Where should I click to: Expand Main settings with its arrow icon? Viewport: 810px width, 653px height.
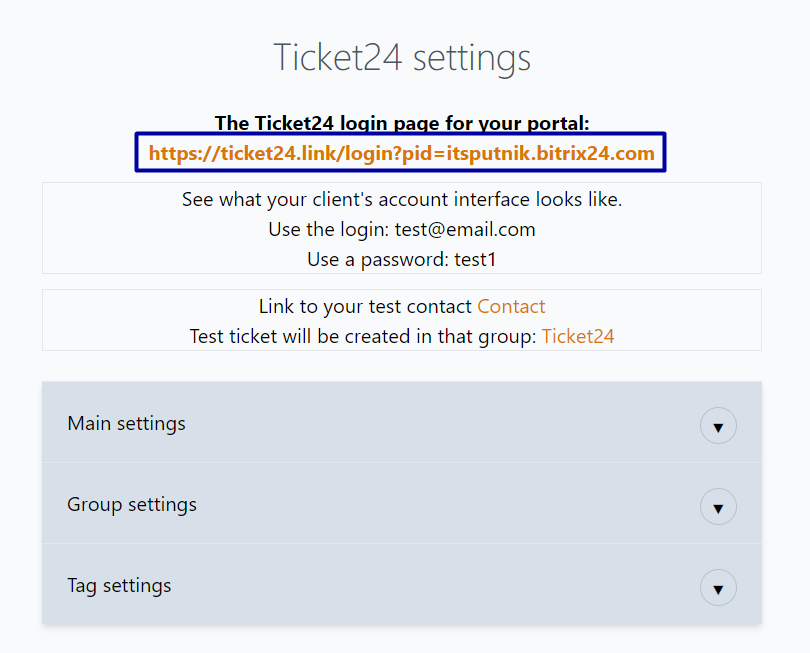[x=718, y=426]
